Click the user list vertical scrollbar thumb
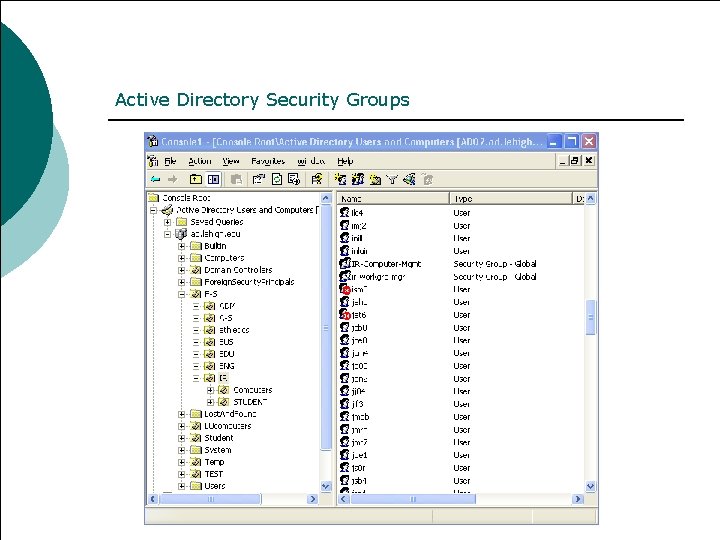This screenshot has width=720, height=540. tap(591, 317)
